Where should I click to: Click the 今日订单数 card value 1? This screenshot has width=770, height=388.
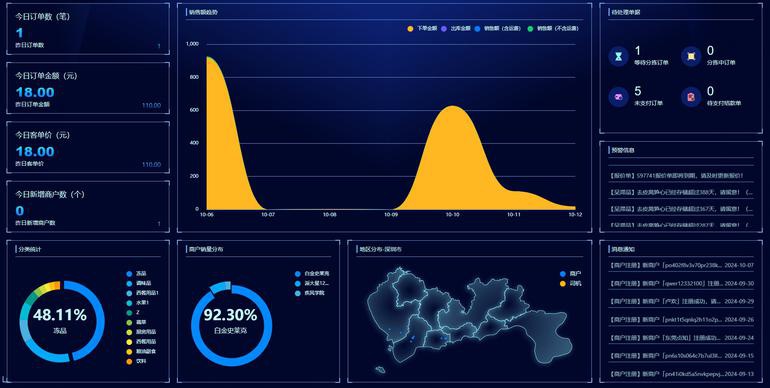coord(19,33)
